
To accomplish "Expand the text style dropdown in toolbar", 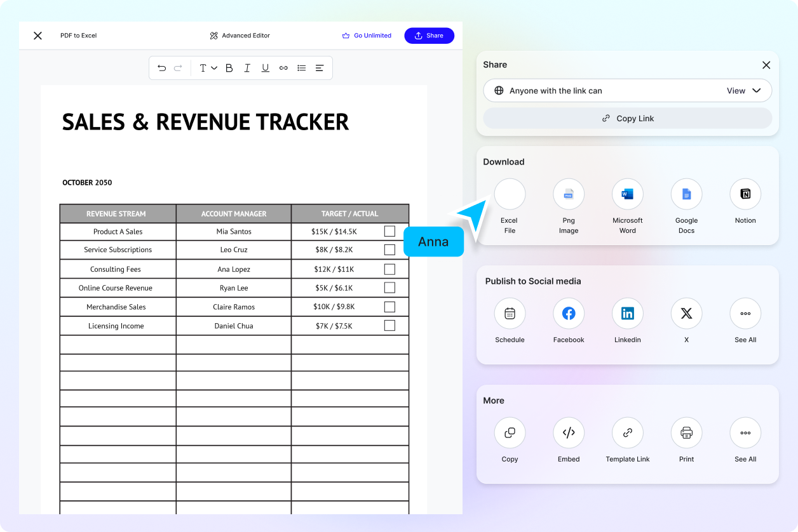I will click(208, 68).
